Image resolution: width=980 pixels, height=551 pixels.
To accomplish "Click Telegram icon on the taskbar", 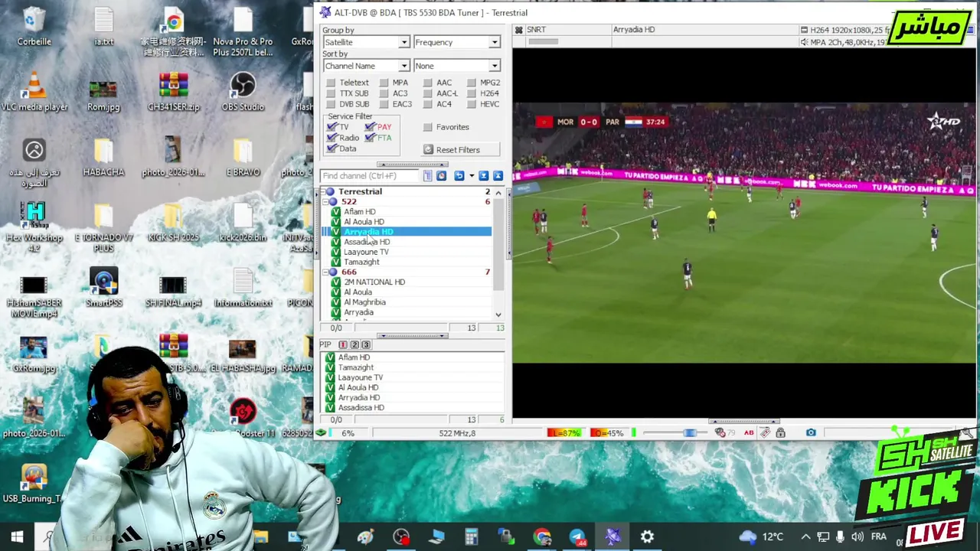I will coord(577,536).
